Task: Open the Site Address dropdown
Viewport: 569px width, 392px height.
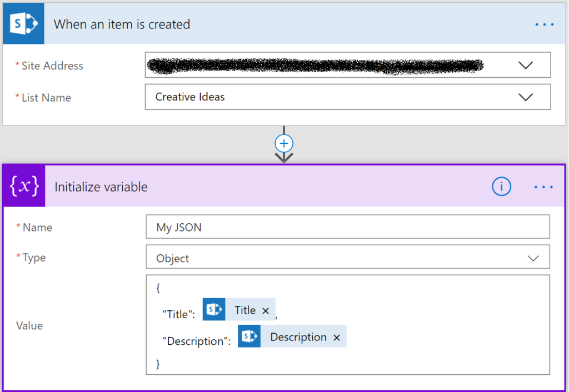Action: pyautogui.click(x=526, y=65)
